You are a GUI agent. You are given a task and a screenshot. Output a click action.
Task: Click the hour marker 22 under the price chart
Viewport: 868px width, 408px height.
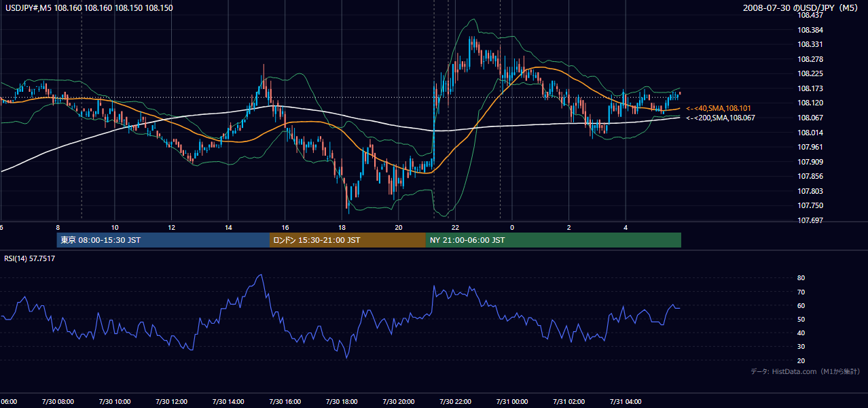coord(455,227)
